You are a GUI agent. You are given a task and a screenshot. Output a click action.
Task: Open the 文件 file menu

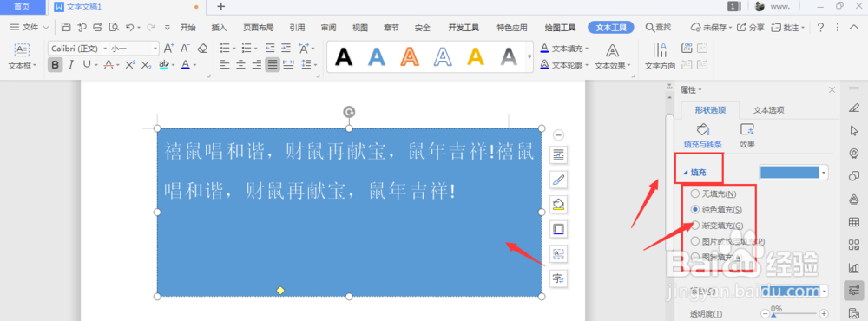pos(30,27)
